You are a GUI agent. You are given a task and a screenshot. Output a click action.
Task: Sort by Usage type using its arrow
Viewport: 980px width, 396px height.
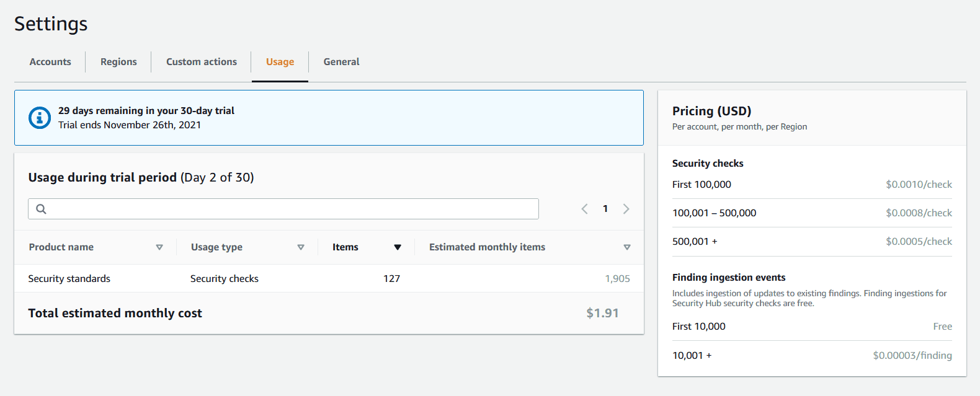click(301, 247)
